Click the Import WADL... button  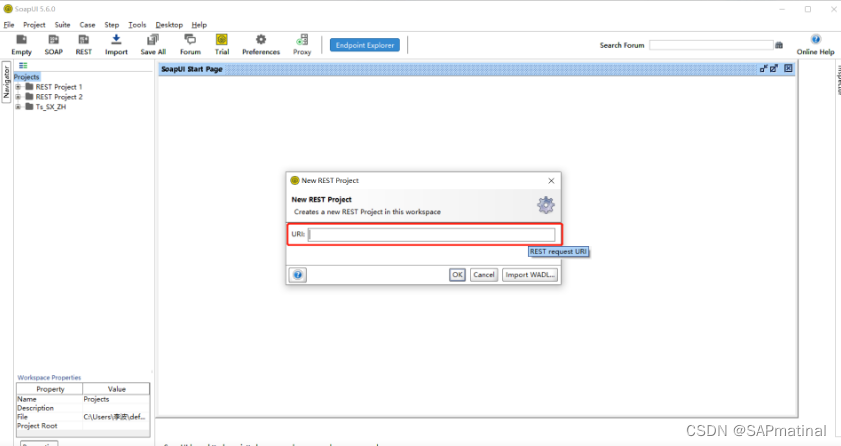click(x=530, y=274)
